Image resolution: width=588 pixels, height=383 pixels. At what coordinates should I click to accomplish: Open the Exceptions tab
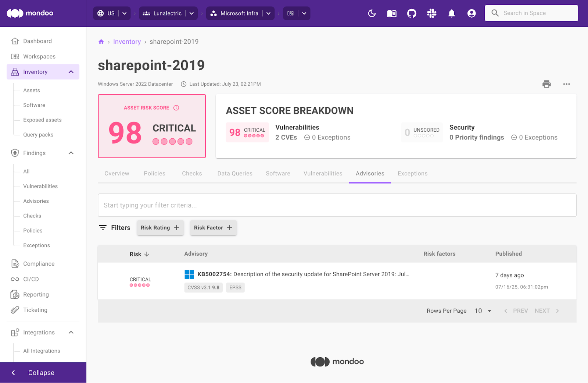click(x=412, y=173)
